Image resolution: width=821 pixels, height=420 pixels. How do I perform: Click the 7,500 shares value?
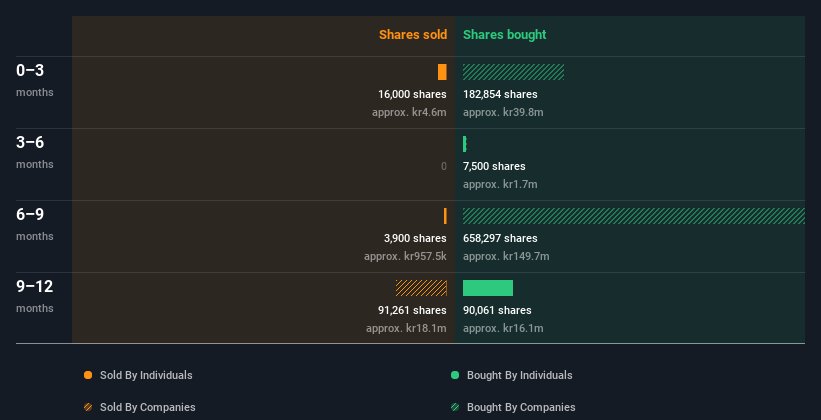point(494,167)
